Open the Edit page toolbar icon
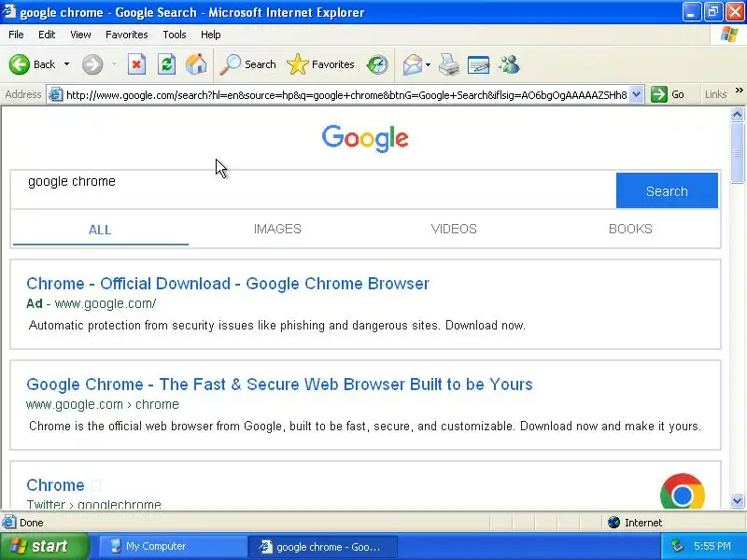Image resolution: width=747 pixels, height=560 pixels. pos(478,64)
